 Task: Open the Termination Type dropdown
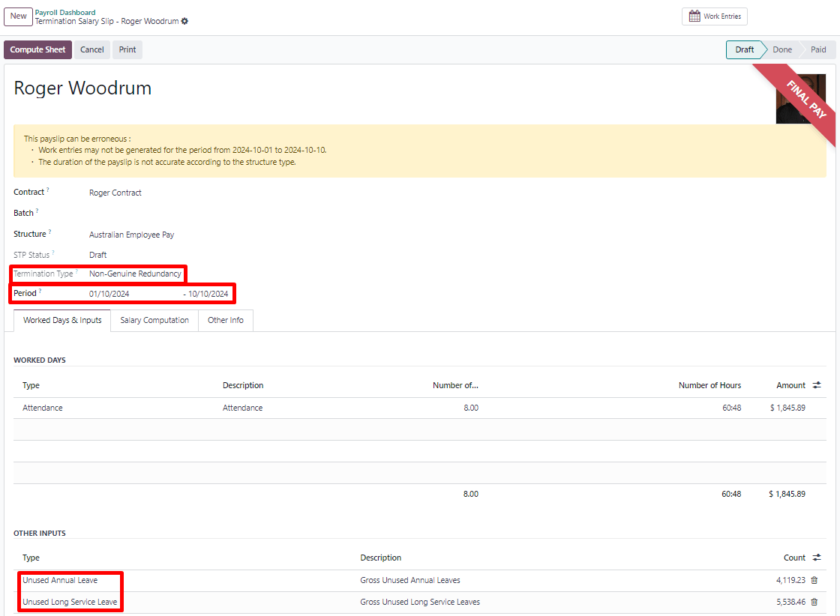tap(135, 274)
